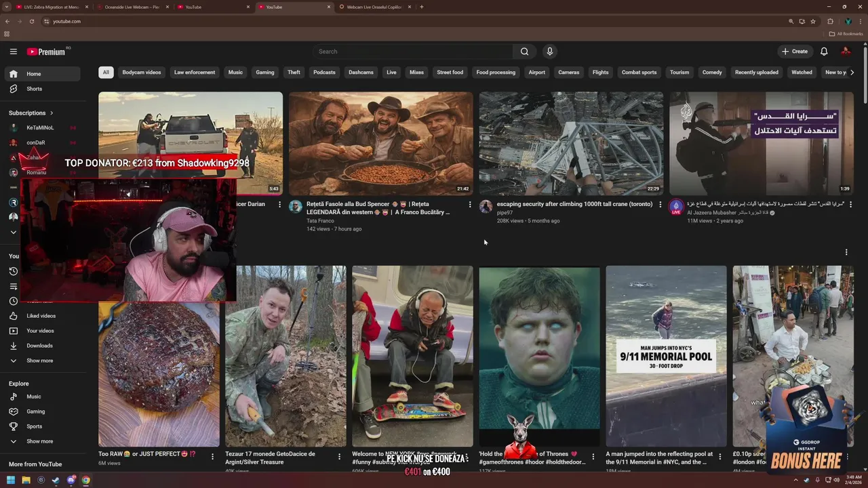Open the YouTube hamburger guide menu
Viewport: 868px width, 488px height.
13,52
